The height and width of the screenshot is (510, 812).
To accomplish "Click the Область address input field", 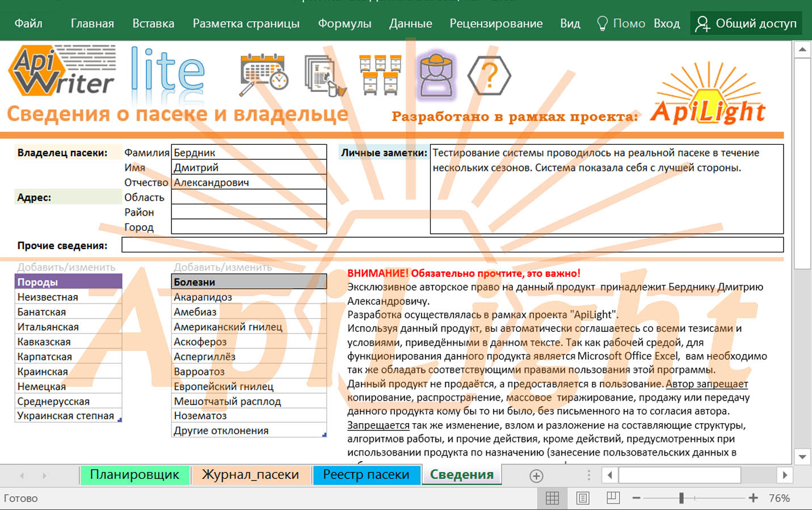I will (249, 197).
